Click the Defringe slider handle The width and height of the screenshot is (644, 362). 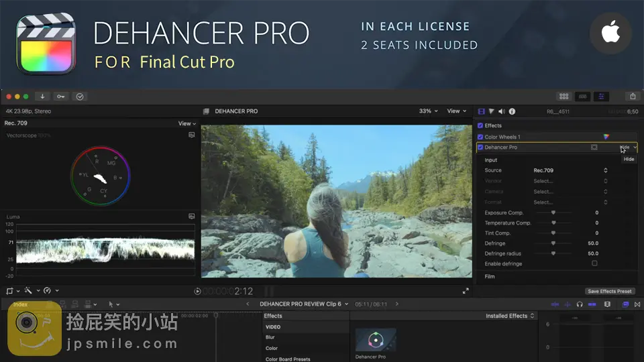click(x=553, y=243)
